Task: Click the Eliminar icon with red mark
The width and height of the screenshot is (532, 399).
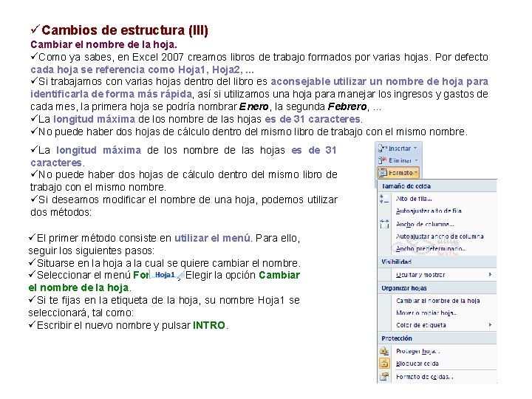Action: click(383, 160)
